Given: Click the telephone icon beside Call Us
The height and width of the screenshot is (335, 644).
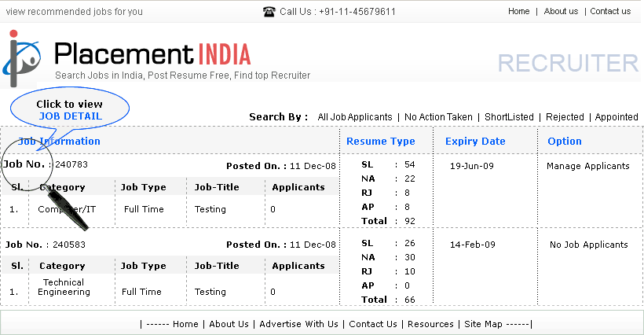Looking at the screenshot, I should [269, 12].
